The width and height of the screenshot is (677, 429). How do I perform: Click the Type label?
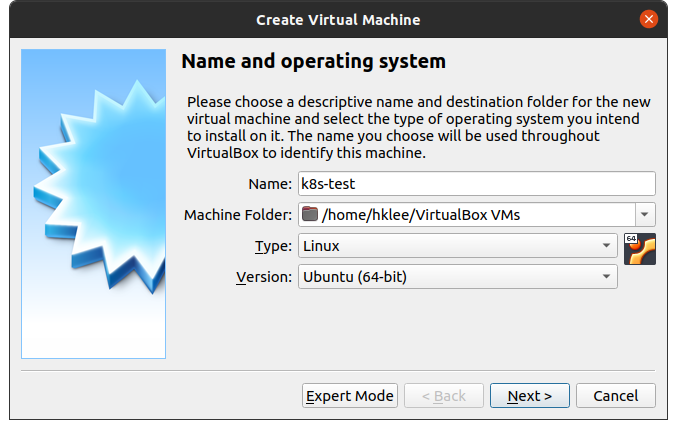point(273,246)
